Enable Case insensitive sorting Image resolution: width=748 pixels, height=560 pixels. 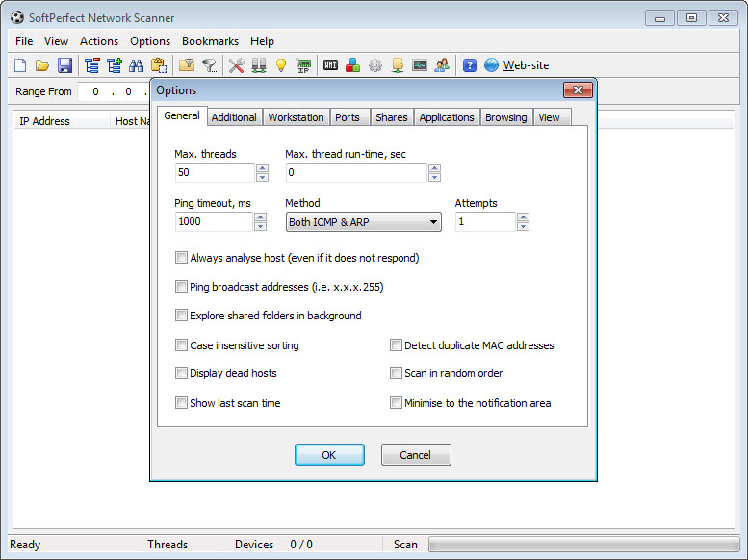181,344
